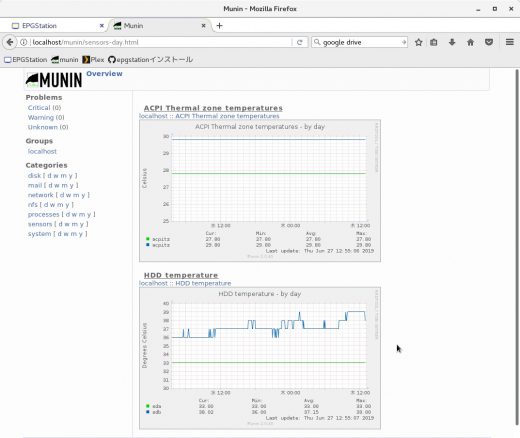The image size is (520, 438).
Task: Open the EPGStation bookmark
Action: [26, 60]
